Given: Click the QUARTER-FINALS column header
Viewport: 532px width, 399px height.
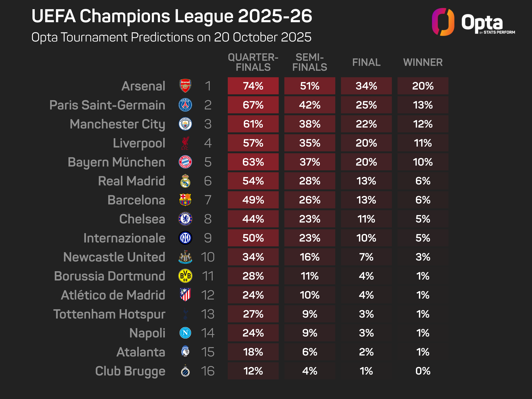Looking at the screenshot, I should click(x=253, y=62).
